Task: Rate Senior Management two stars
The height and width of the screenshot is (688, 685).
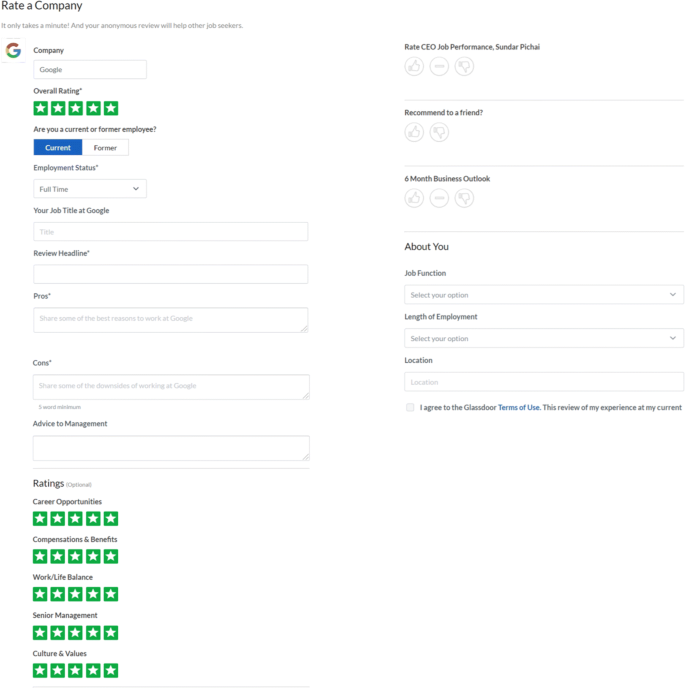Action: (58, 633)
